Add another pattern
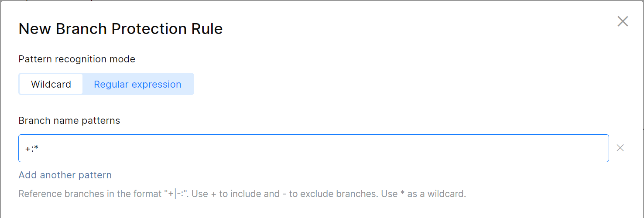 coord(65,175)
